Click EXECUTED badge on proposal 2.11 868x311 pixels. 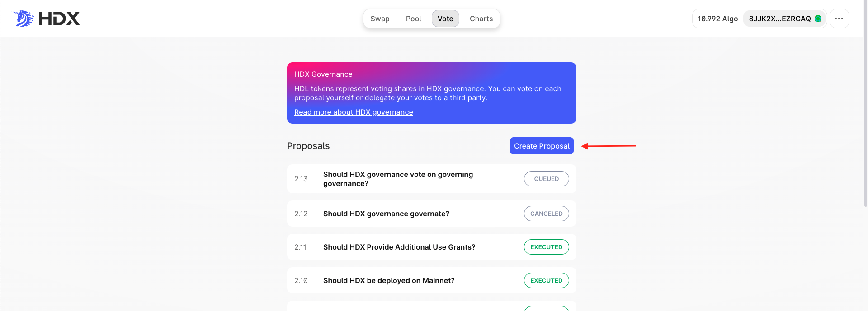(x=546, y=247)
